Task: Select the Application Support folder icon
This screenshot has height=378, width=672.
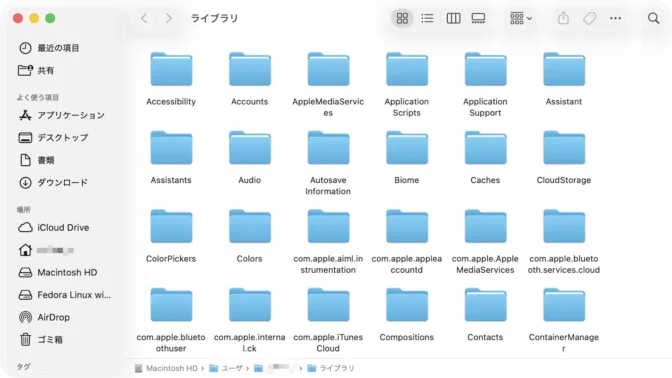Action: click(485, 69)
